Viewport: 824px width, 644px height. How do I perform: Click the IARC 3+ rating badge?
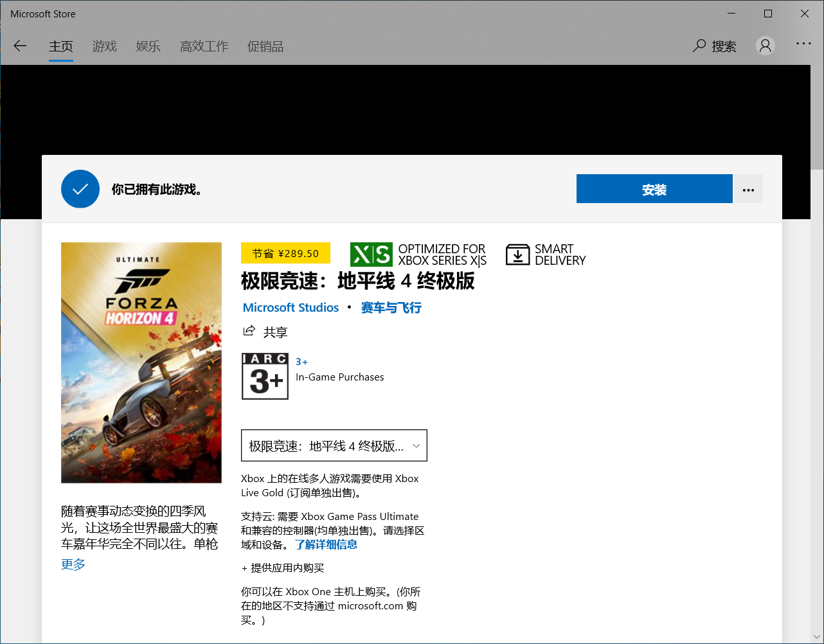coord(265,376)
